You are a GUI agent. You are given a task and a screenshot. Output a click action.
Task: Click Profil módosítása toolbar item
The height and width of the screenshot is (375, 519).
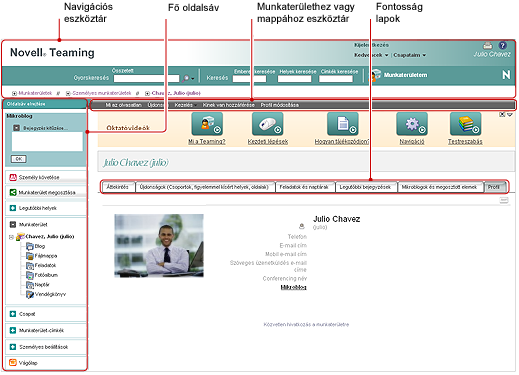point(280,105)
